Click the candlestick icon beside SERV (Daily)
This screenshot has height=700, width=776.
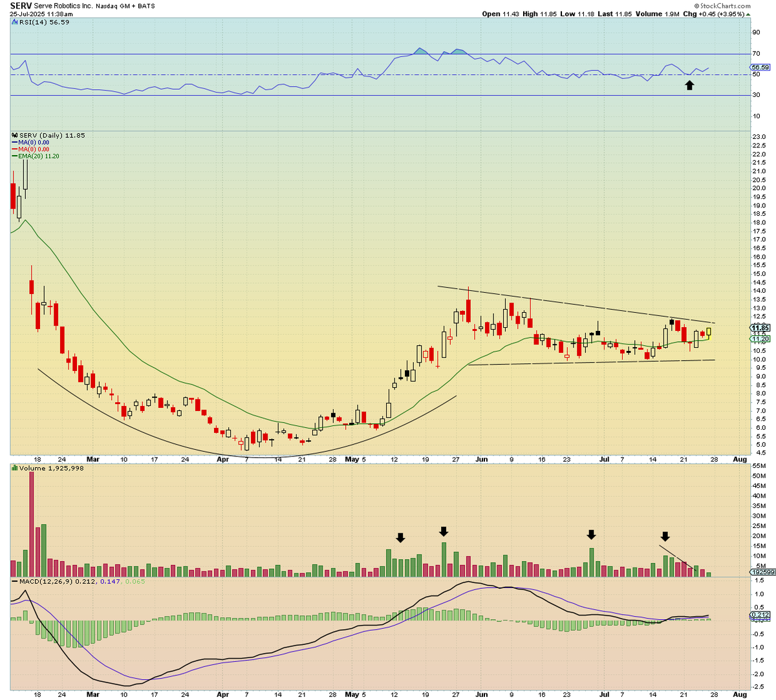14,135
